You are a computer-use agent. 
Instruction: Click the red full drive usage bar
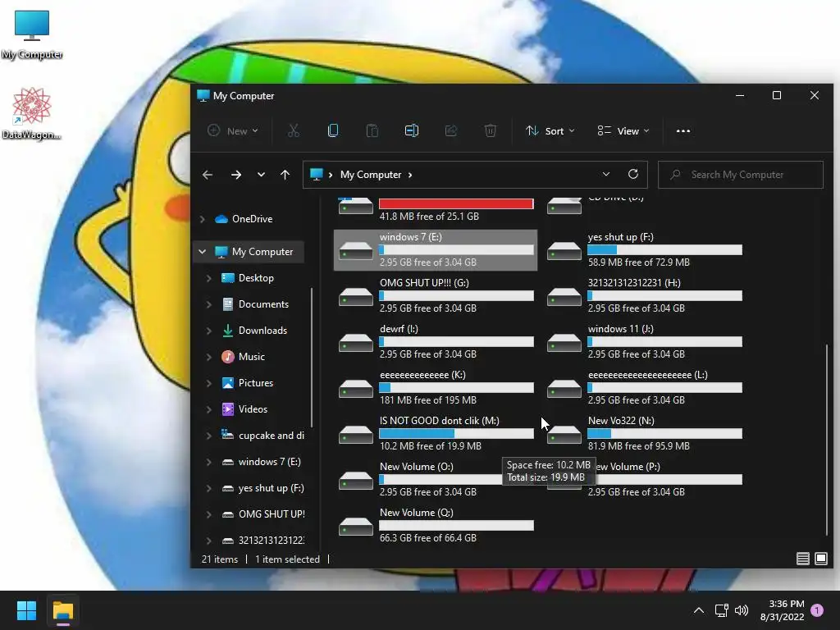456,203
